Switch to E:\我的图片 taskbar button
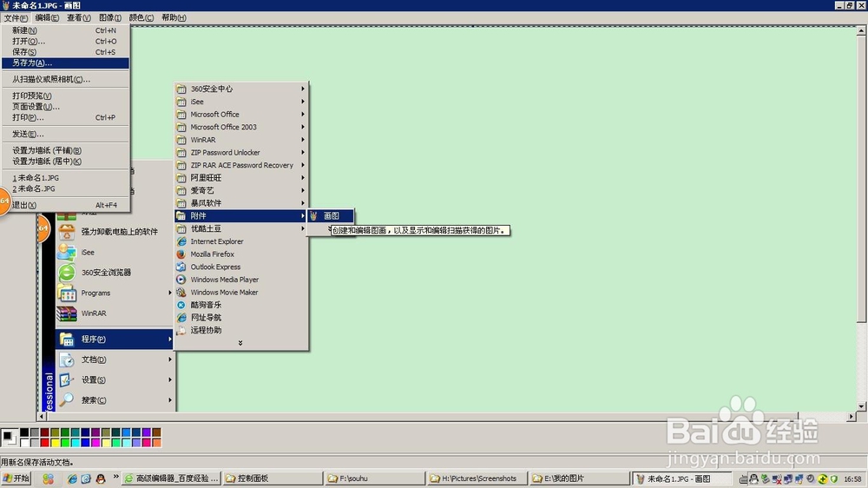 point(580,478)
